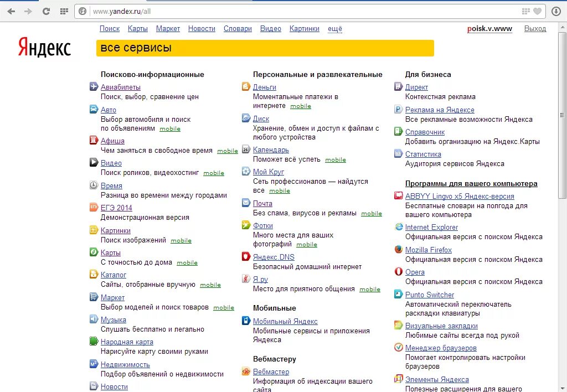Click the Диск icon
The image size is (567, 392).
[x=246, y=118]
